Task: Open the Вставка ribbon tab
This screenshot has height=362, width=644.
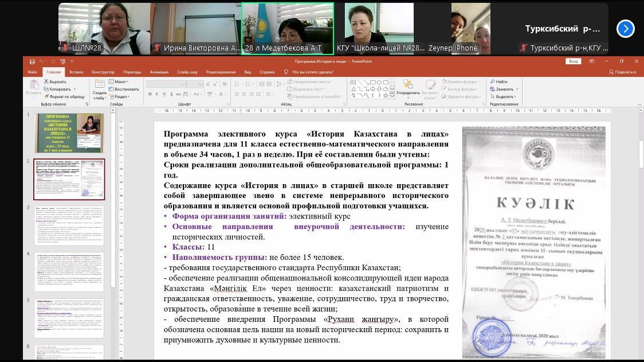Action: (x=76, y=72)
